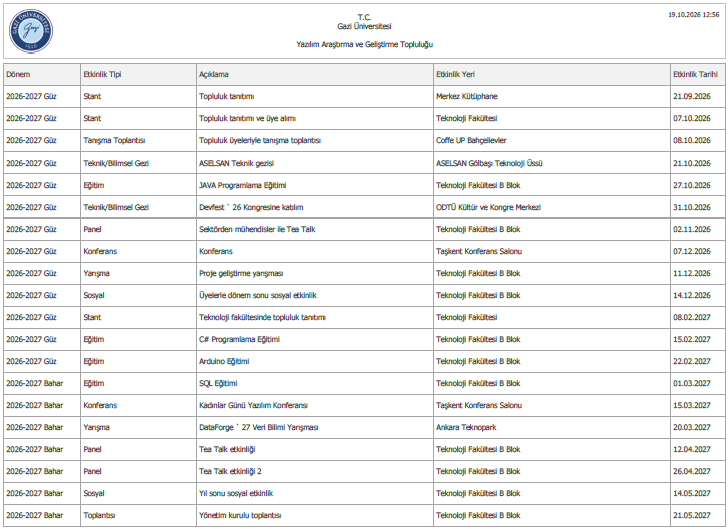Click the Proje geliştirme yarışması cell
Image resolution: width=728 pixels, height=529 pixels.
(315, 273)
